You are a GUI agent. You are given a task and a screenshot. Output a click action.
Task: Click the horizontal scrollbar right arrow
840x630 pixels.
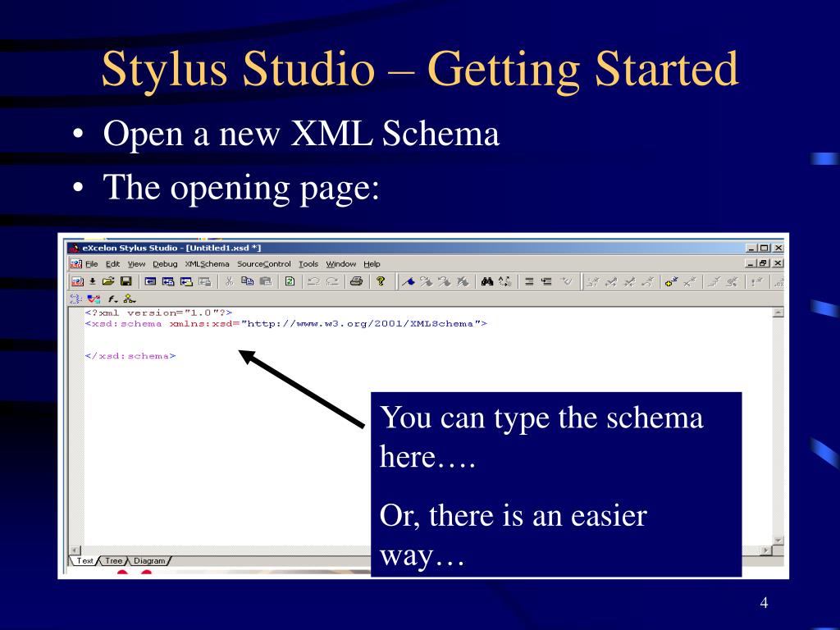767,550
